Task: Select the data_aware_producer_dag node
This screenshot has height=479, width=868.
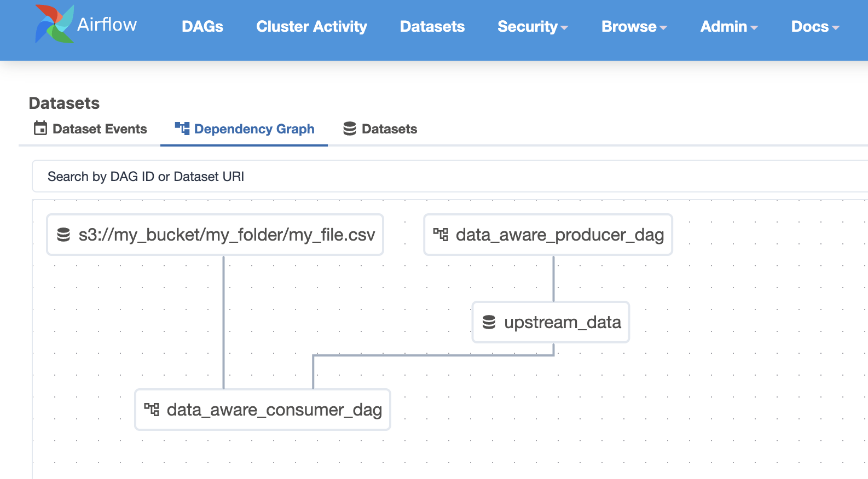Action: 548,235
